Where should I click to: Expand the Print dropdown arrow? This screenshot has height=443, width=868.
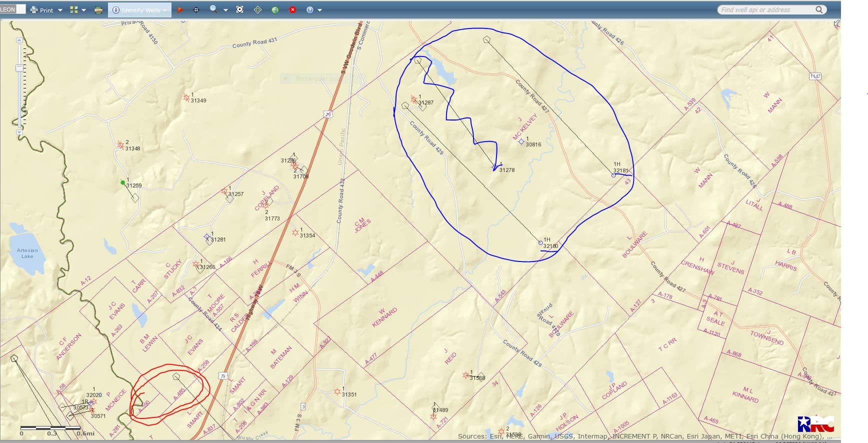[x=60, y=10]
